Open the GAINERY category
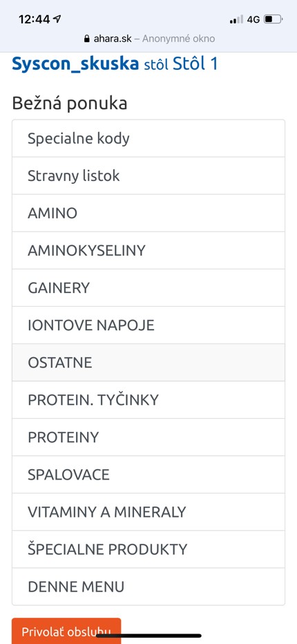The width and height of the screenshot is (297, 644). click(148, 288)
